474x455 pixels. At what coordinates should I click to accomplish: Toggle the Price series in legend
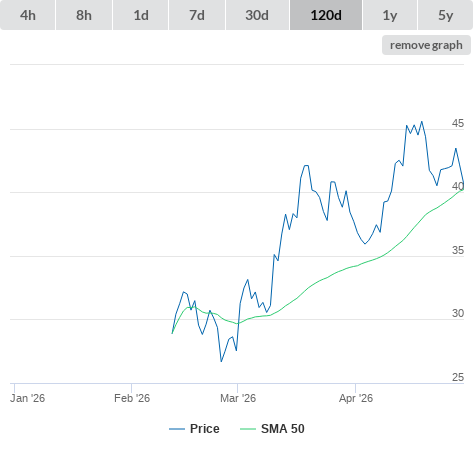tap(205, 429)
